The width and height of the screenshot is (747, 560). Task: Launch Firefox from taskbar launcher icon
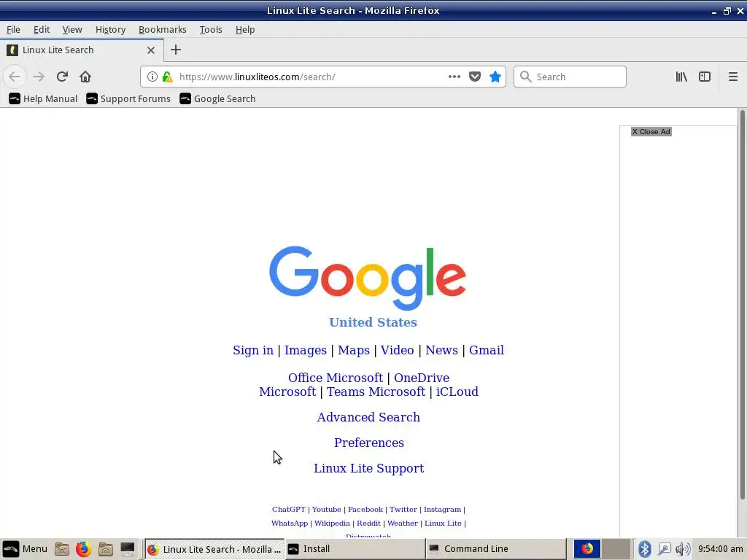(x=83, y=549)
